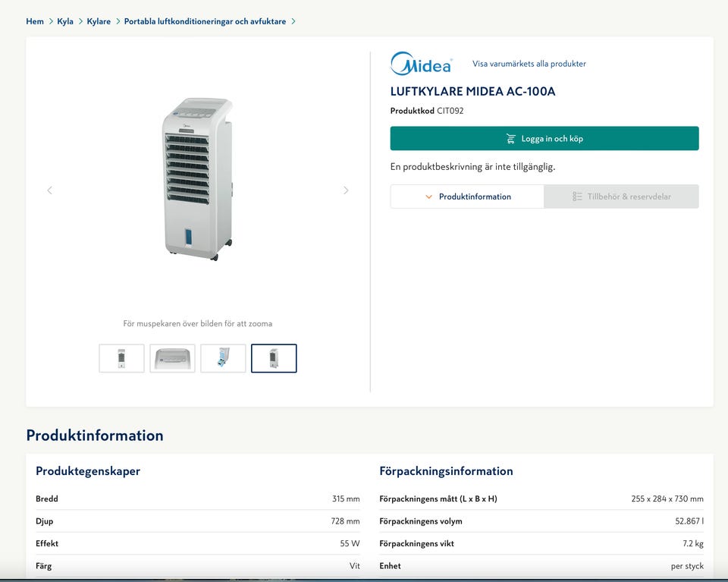Select the control panel close-up thumbnail
The width and height of the screenshot is (728, 582).
click(x=172, y=358)
